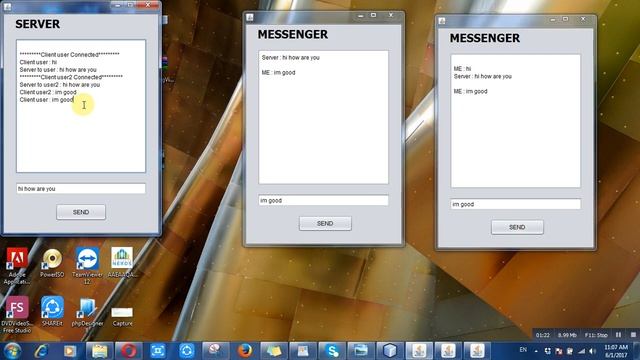Click '*Client user2 Connected*' line in SERVER log

pos(71,77)
